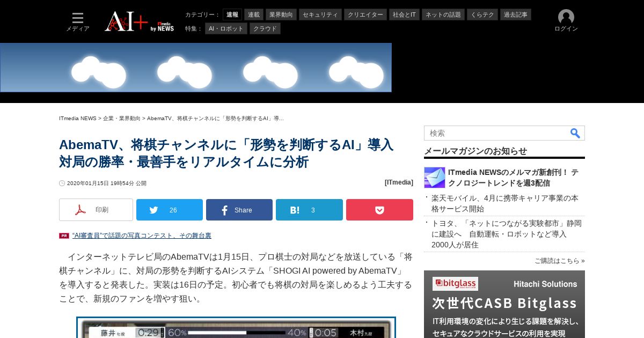Open the クリエイター category

click(x=365, y=14)
